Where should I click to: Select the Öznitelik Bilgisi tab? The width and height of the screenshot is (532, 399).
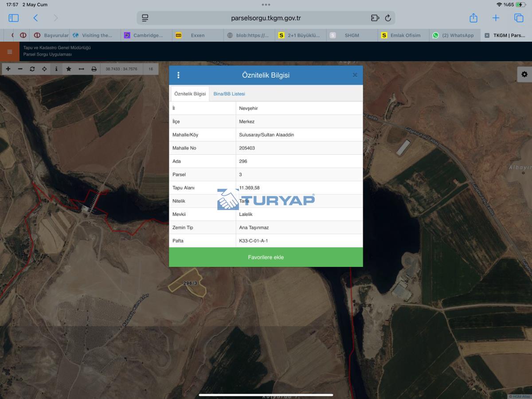pos(190,94)
